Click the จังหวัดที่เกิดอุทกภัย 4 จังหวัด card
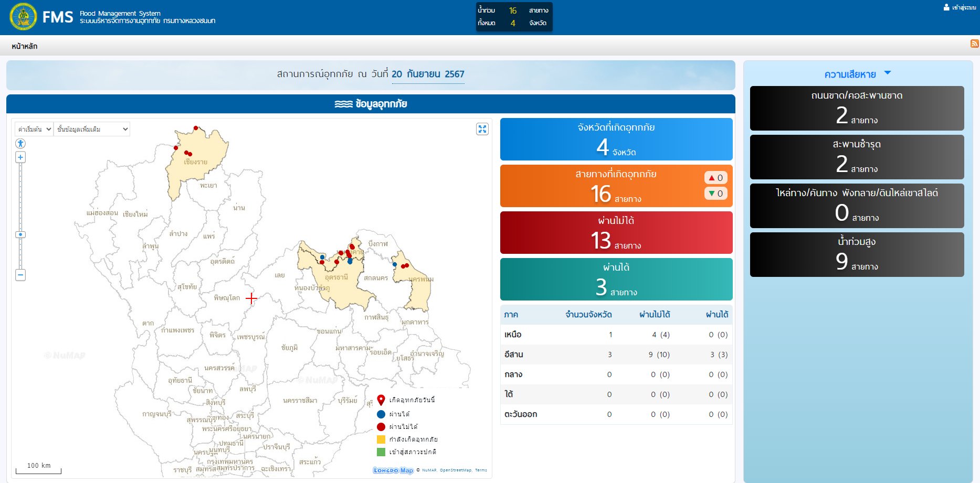980x483 pixels. [616, 139]
